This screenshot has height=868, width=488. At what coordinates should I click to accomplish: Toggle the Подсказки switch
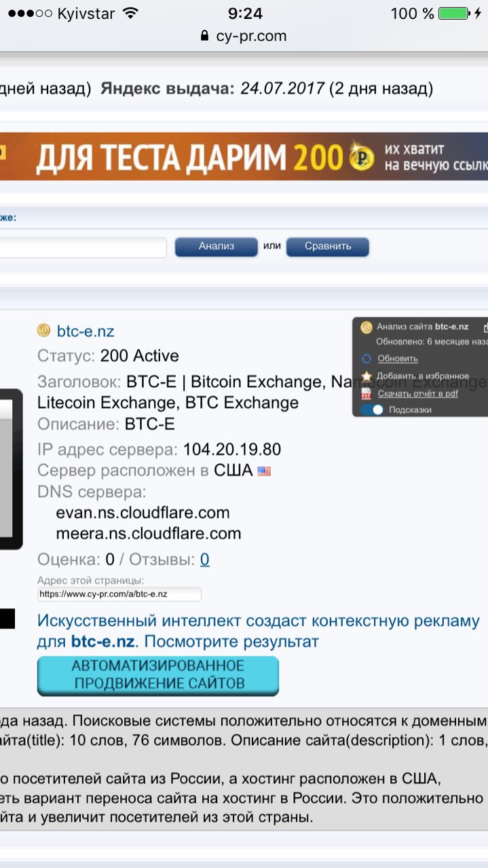(x=373, y=410)
